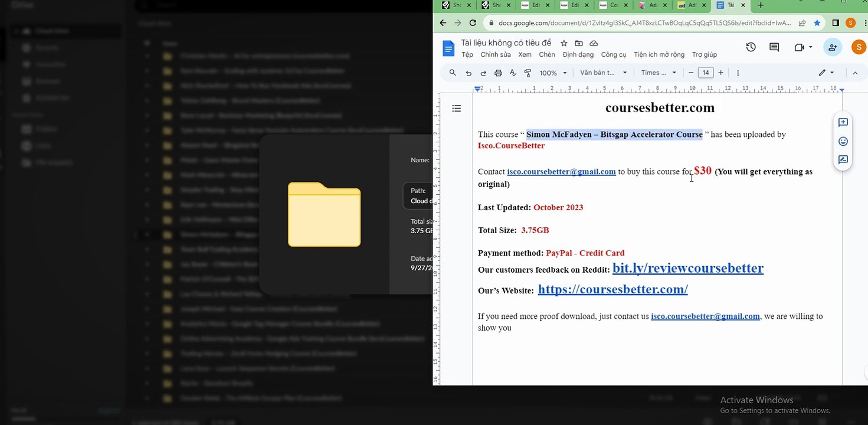Screen dimensions: 868x425
Task: Open the 100% zoom dropdown
Action: pyautogui.click(x=553, y=73)
